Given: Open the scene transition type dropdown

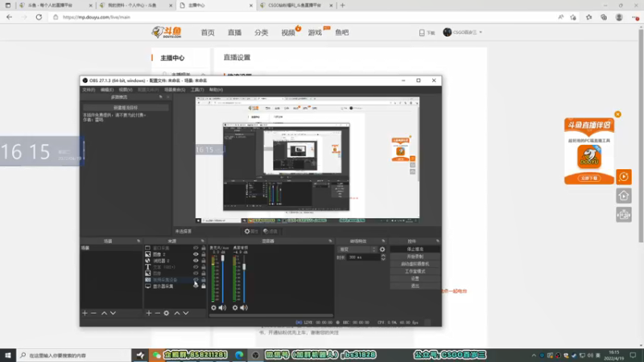Looking at the screenshot, I should pos(357,249).
